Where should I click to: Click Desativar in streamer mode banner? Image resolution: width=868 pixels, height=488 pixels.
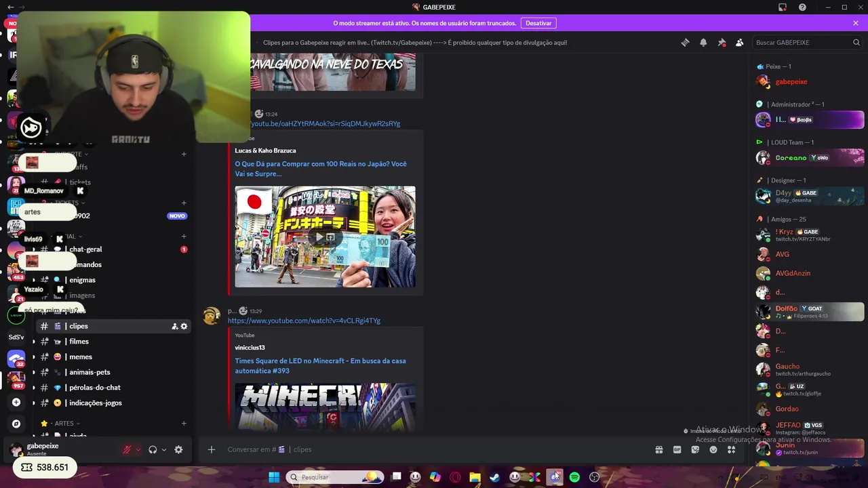538,23
